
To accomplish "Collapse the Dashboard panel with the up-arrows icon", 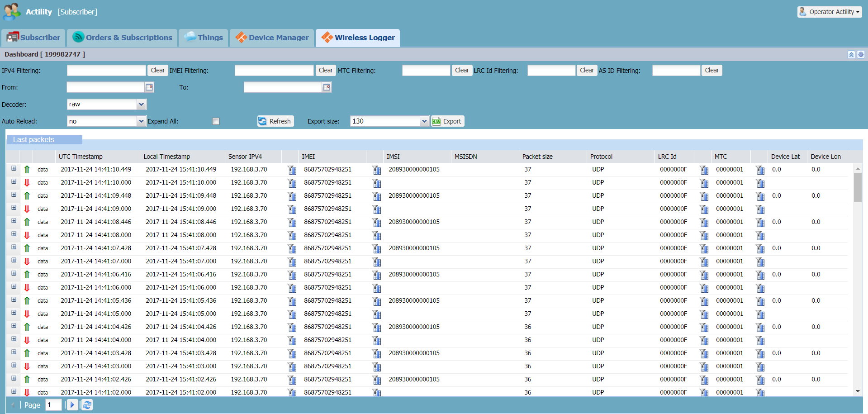I will point(851,54).
